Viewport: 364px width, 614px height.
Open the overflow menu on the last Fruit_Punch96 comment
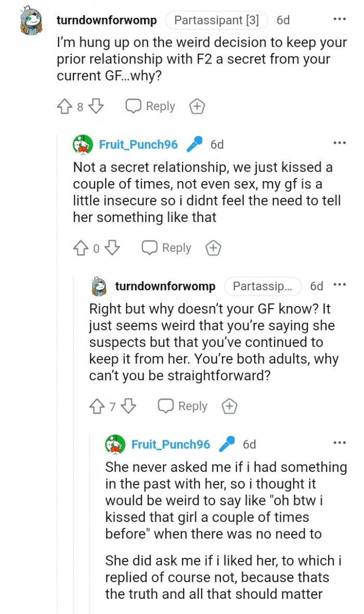tap(340, 442)
